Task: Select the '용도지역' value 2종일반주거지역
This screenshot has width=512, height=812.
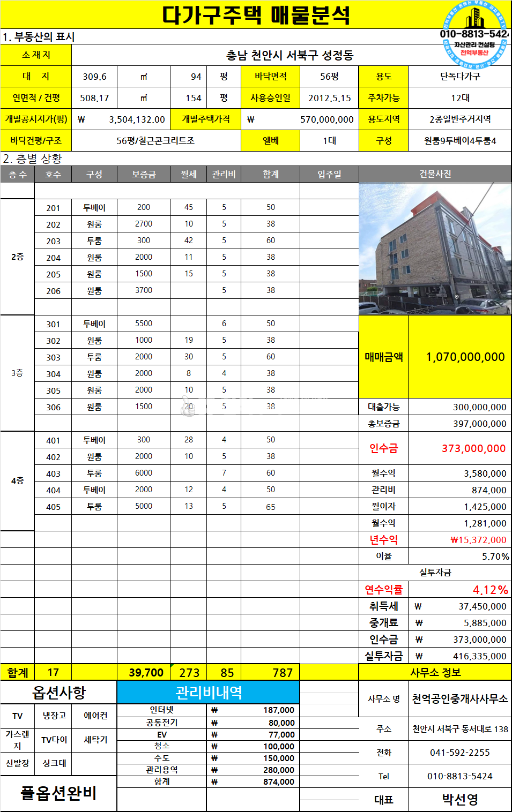Action: pyautogui.click(x=460, y=119)
